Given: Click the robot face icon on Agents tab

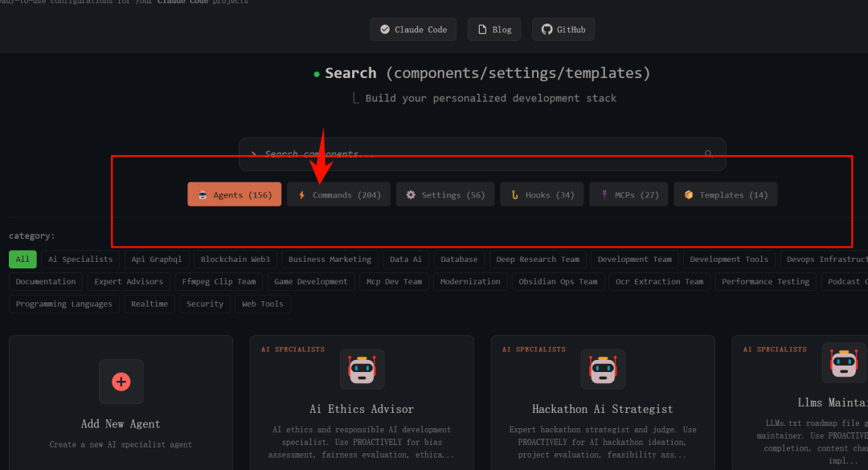Looking at the screenshot, I should coord(203,195).
